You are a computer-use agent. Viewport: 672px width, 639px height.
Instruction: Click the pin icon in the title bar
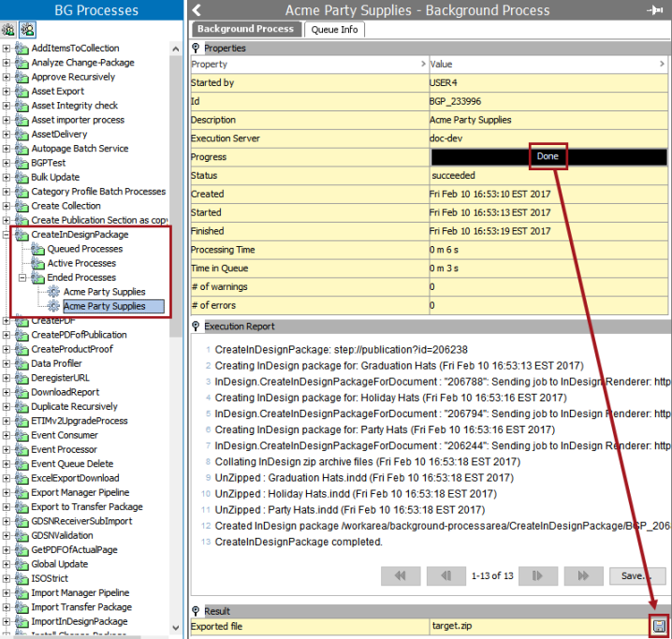coord(654,10)
